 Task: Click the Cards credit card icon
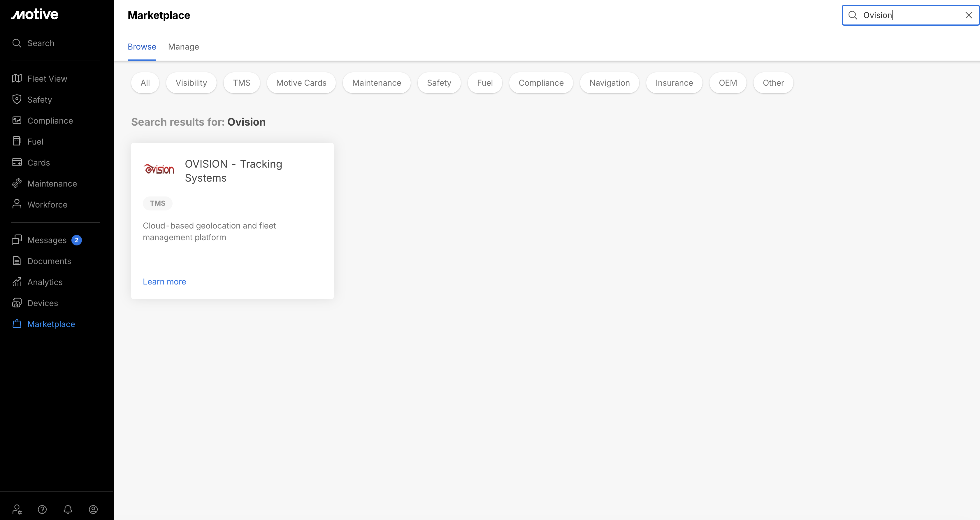[17, 162]
